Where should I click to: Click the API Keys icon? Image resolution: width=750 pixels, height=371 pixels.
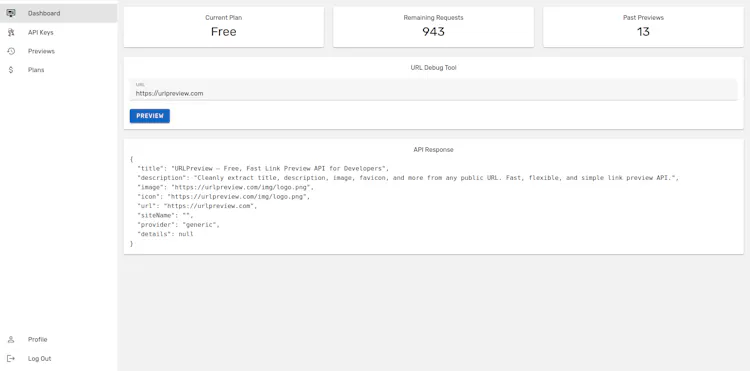(11, 33)
